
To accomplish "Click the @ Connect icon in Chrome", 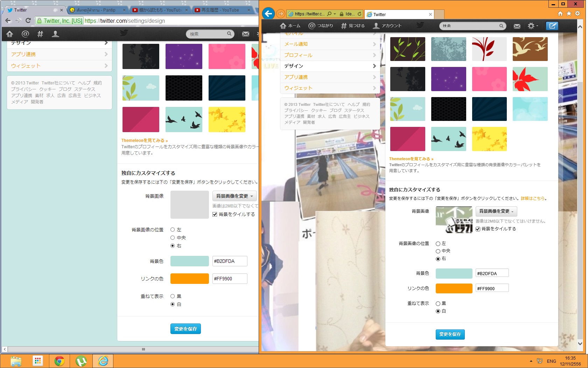I will tap(25, 34).
